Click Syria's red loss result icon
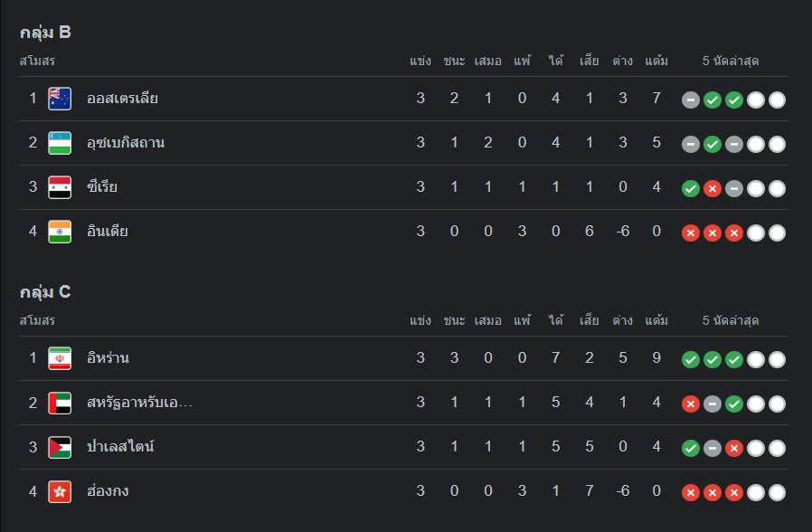The image size is (812, 532). (x=712, y=188)
